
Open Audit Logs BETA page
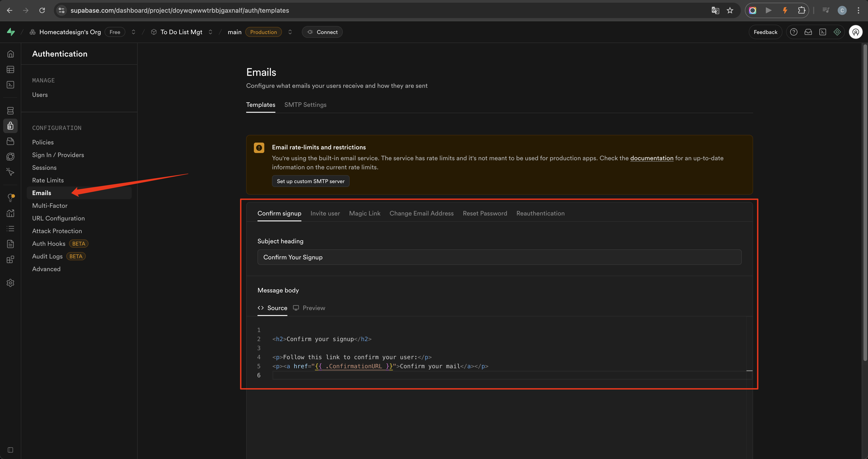click(x=59, y=256)
